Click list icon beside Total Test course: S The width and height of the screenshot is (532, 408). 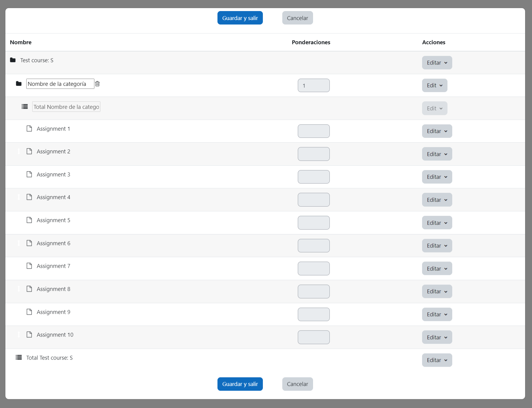tap(19, 357)
